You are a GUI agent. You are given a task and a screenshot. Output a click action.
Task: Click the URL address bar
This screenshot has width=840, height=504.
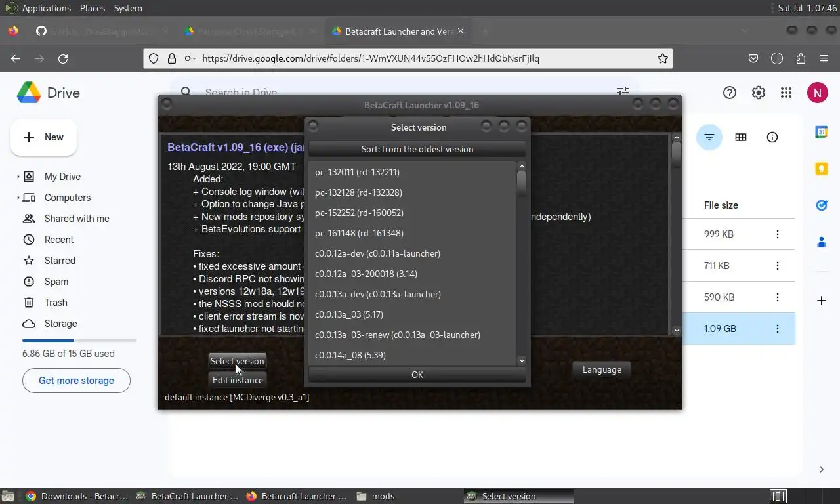[408, 58]
